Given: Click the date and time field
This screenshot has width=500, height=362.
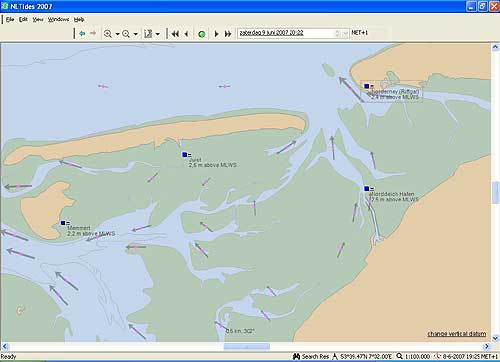Looking at the screenshot, I should (288, 33).
